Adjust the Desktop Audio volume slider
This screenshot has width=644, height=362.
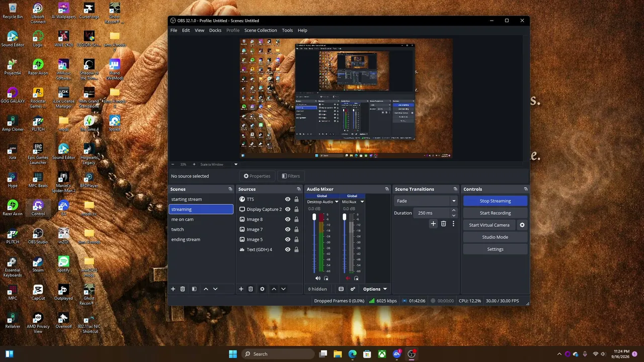pos(314,217)
